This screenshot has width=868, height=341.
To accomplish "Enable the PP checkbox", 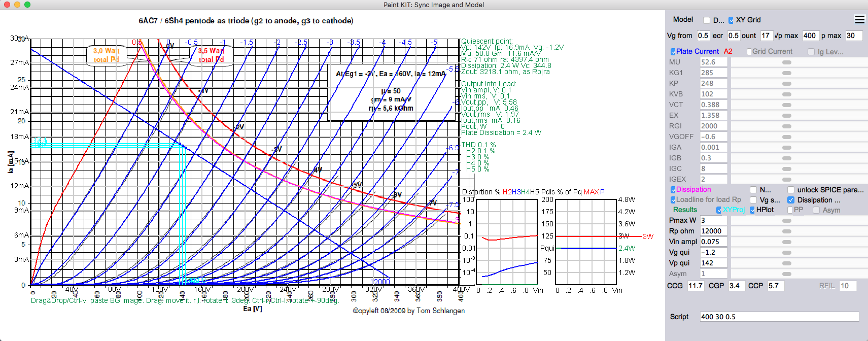I will coord(791,210).
